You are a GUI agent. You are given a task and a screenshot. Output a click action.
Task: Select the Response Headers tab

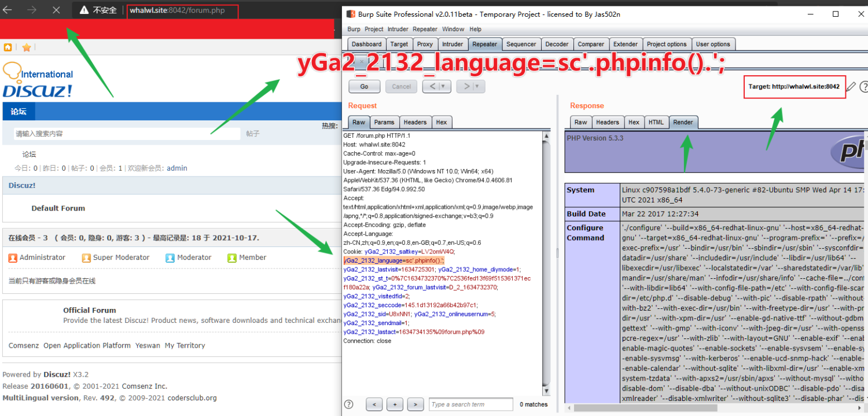[x=608, y=122]
